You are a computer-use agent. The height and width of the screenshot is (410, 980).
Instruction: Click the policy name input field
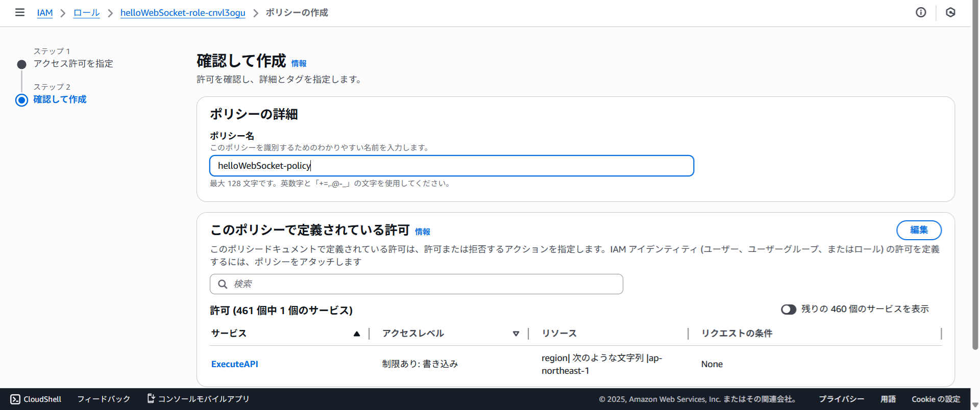[x=451, y=166]
